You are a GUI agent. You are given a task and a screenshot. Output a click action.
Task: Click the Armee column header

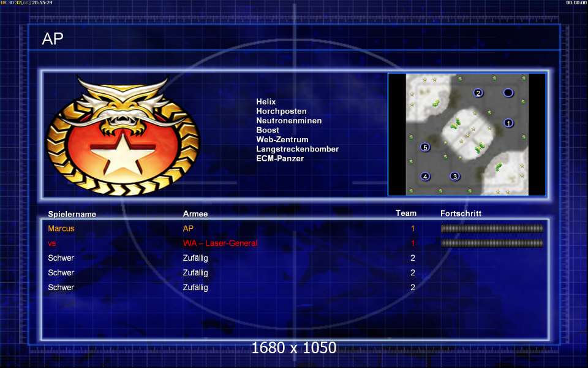(195, 213)
